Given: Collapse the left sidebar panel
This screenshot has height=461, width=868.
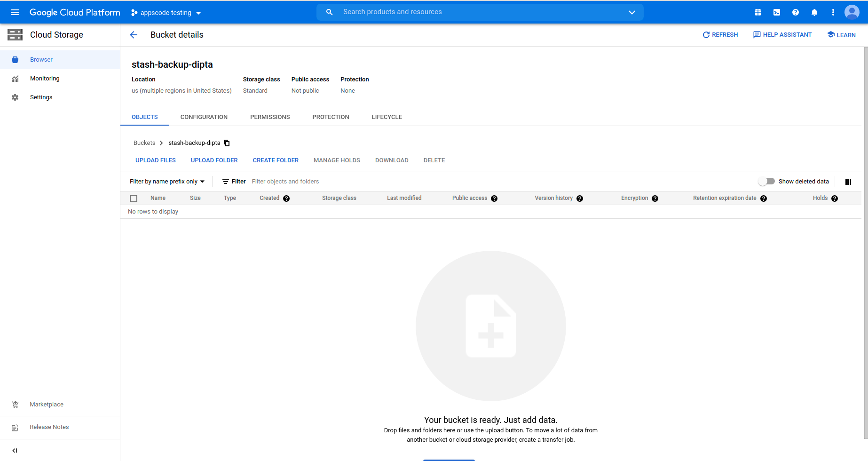Looking at the screenshot, I should (15, 450).
